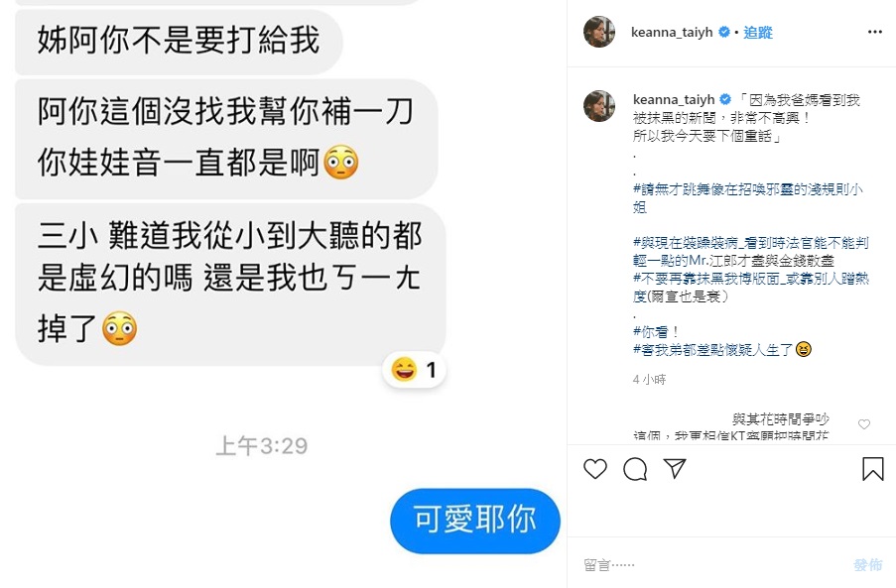Click the 4 小時 timestamp
Viewport: 896px width, 588px height.
(649, 380)
